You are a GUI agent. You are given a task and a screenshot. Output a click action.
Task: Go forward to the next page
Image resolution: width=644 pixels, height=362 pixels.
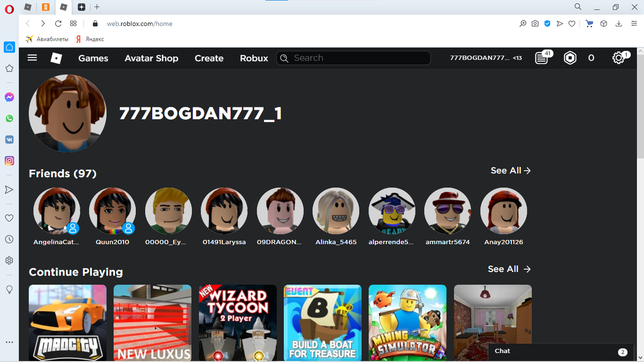pyautogui.click(x=43, y=24)
